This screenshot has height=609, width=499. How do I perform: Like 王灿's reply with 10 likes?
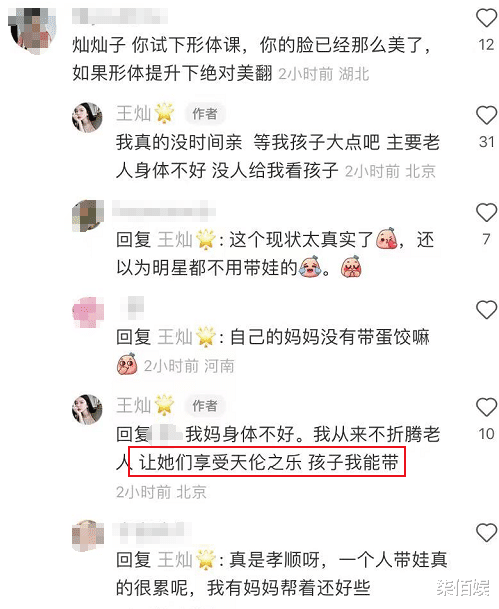(x=486, y=407)
